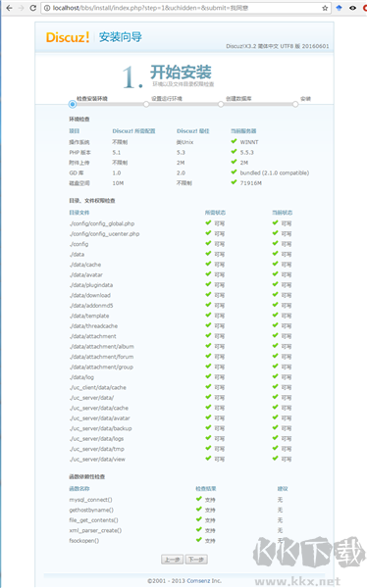Click the browser forward arrow
The height and width of the screenshot is (588, 367).
point(21,8)
